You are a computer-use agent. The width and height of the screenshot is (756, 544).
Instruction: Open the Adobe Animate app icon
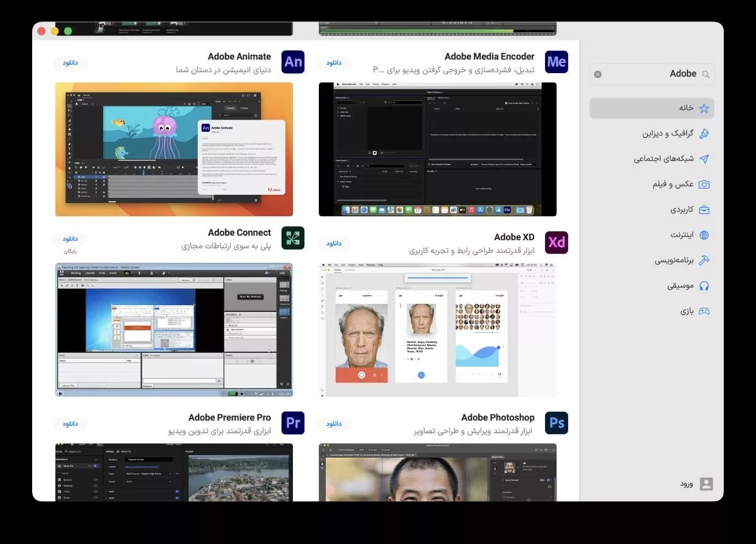pos(293,62)
